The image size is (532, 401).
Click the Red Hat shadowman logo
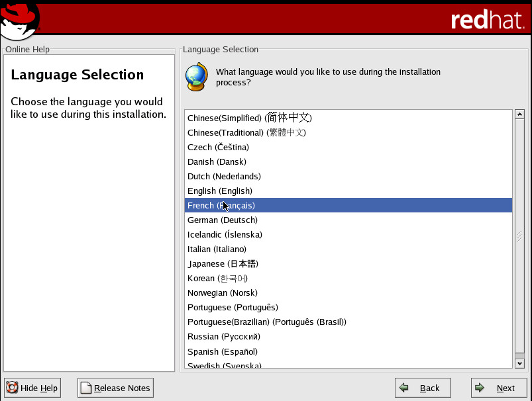click(x=20, y=20)
